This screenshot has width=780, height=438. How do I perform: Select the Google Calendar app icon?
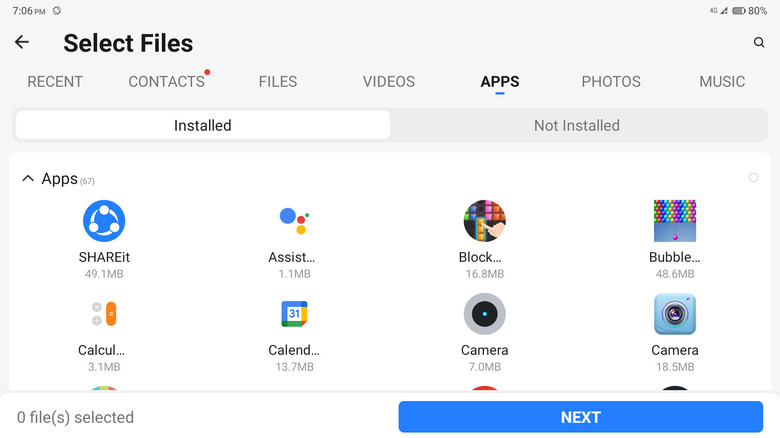294,314
